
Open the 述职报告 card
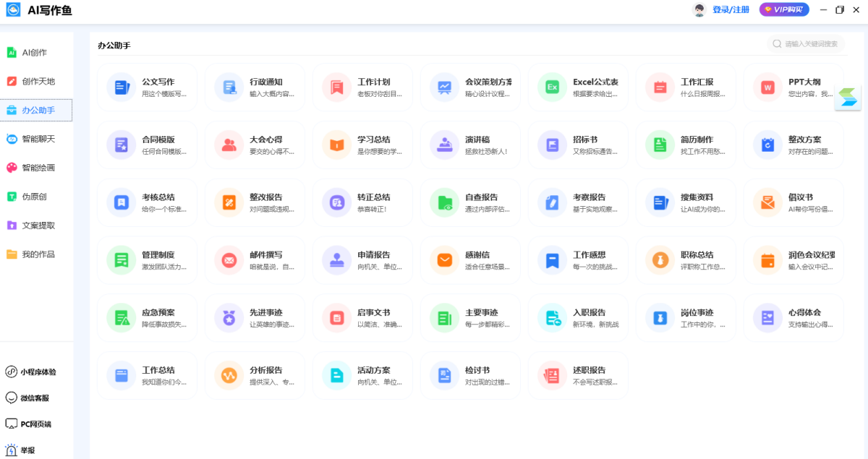[577, 375]
